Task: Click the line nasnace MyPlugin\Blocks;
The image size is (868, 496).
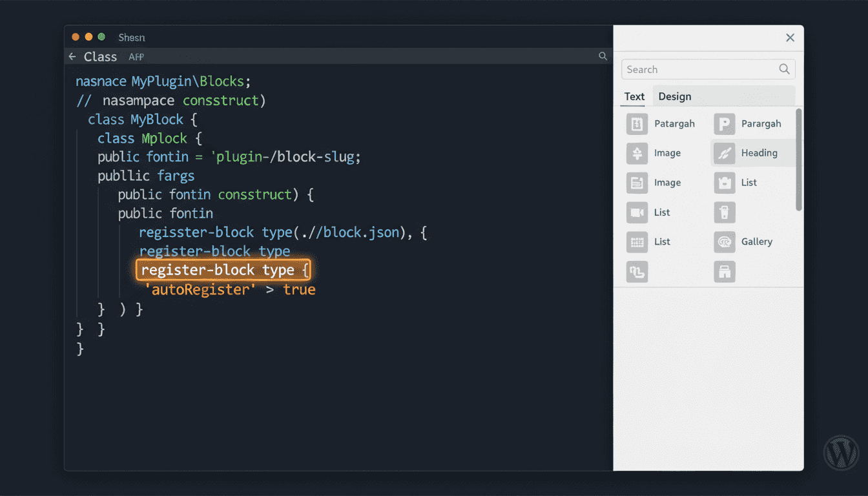Action: point(163,82)
